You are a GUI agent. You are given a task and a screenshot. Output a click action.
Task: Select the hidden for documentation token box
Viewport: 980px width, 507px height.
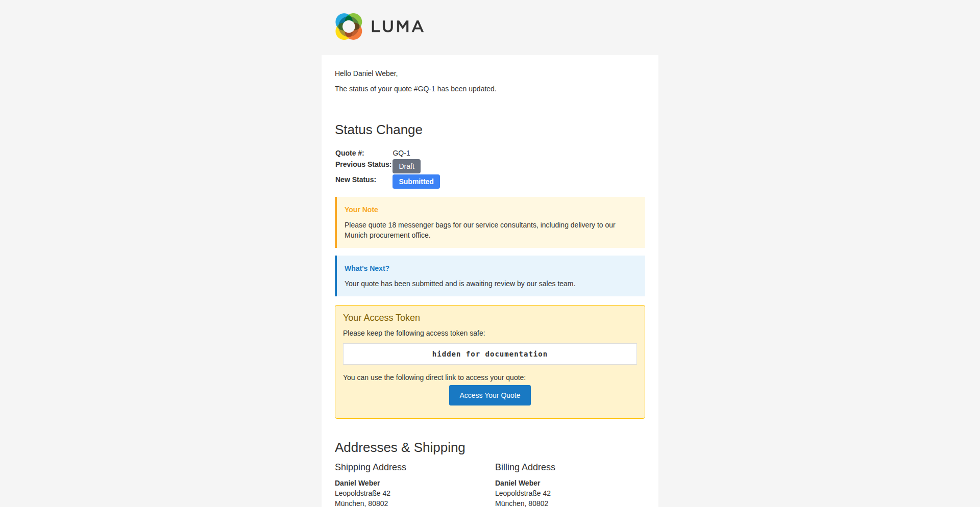pyautogui.click(x=490, y=354)
